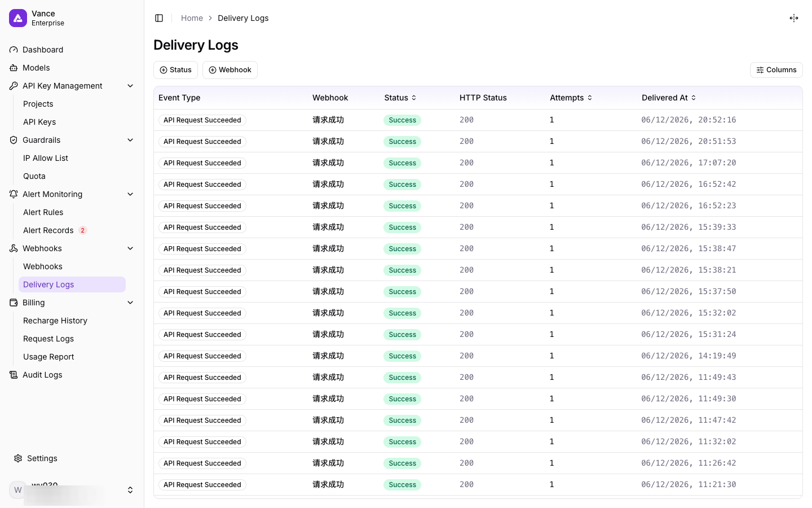Screen dimensions: 812x508
Task: Sort by the Status column arrows
Action: pos(414,98)
